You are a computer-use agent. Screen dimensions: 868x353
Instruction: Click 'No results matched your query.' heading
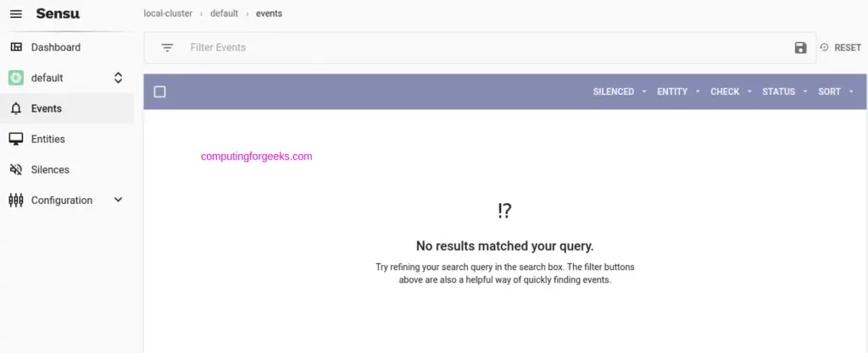(505, 245)
